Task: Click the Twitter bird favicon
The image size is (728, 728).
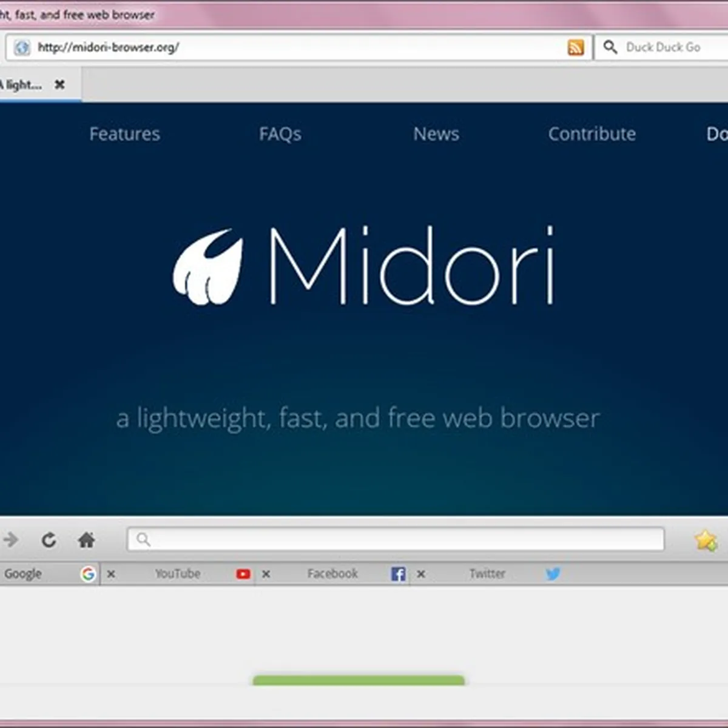Action: point(553,574)
